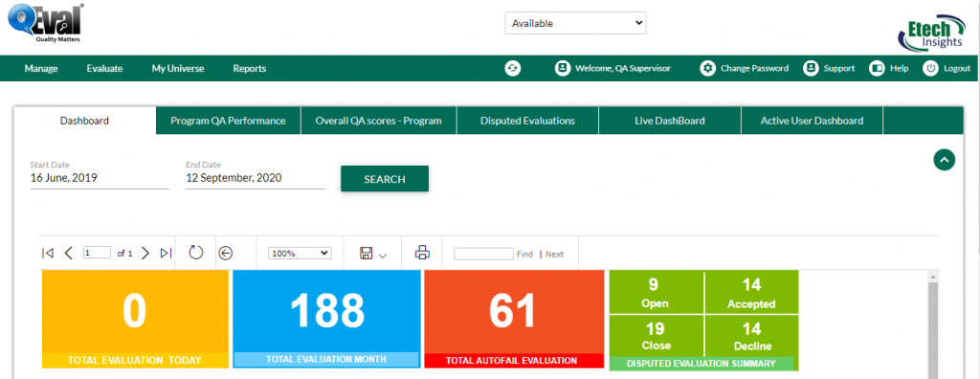Click the Find link in report toolbar
980x379 pixels.
[x=525, y=254]
